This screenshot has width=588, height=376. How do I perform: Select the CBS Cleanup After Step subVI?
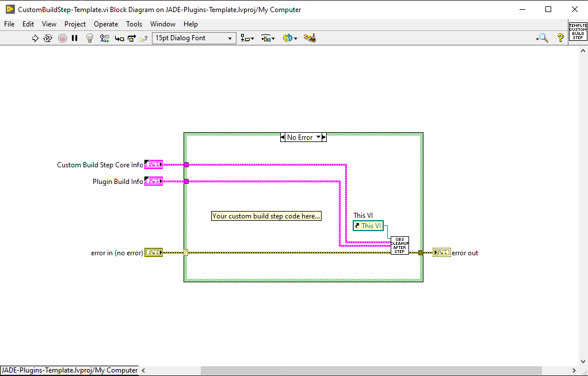(x=399, y=245)
